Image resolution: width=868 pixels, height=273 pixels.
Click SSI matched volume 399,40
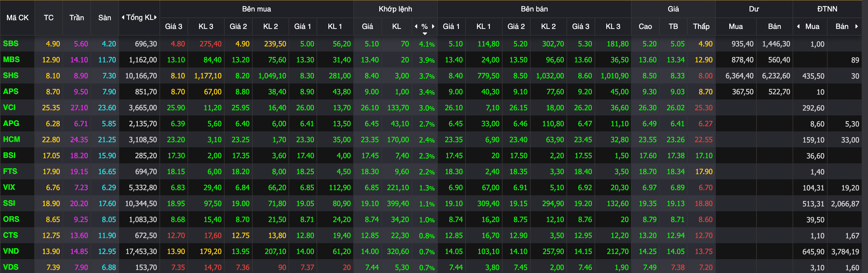398,204
